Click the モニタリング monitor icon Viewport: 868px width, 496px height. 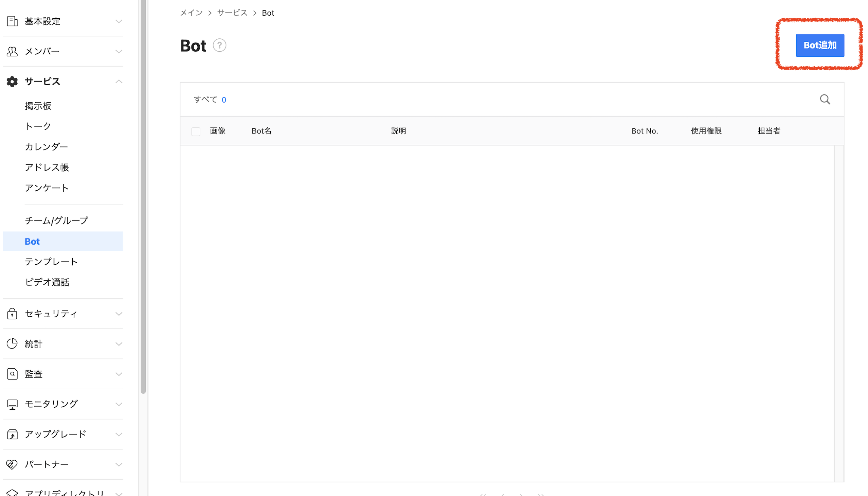[x=12, y=404]
